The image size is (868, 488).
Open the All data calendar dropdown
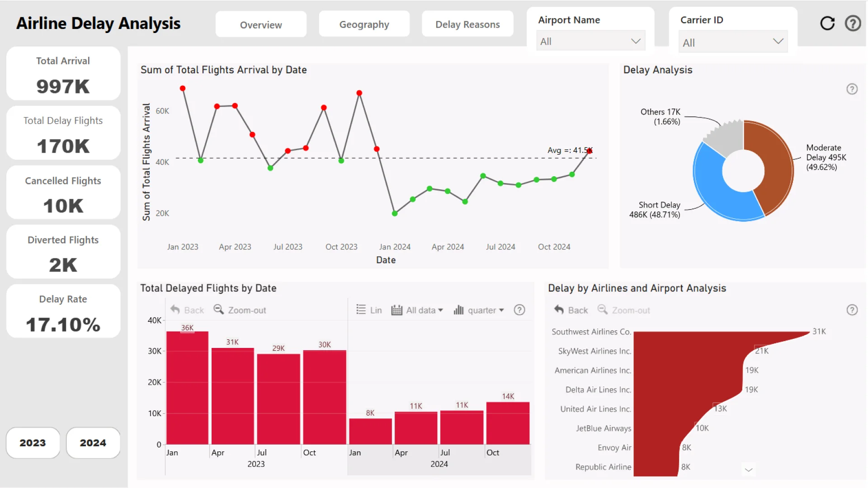click(417, 310)
